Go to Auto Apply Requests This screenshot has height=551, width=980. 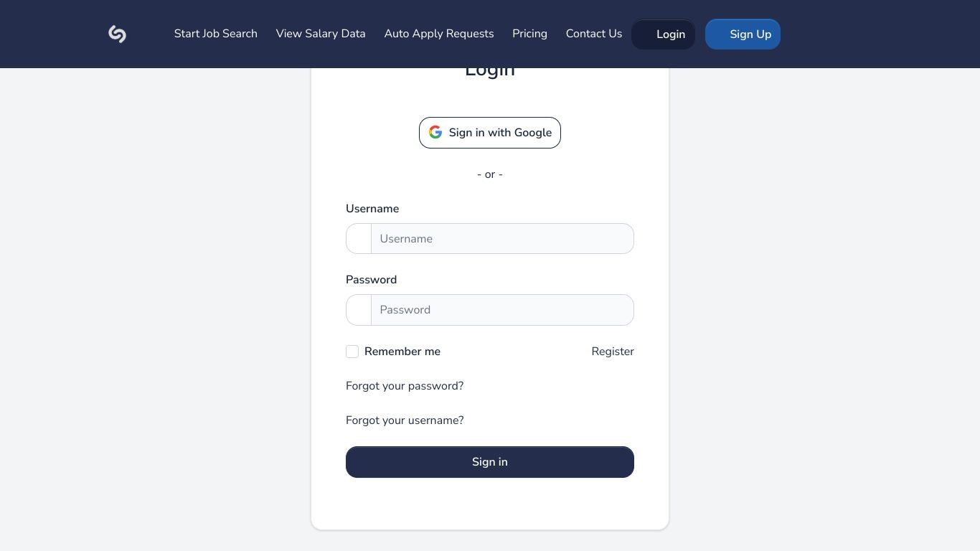[439, 34]
